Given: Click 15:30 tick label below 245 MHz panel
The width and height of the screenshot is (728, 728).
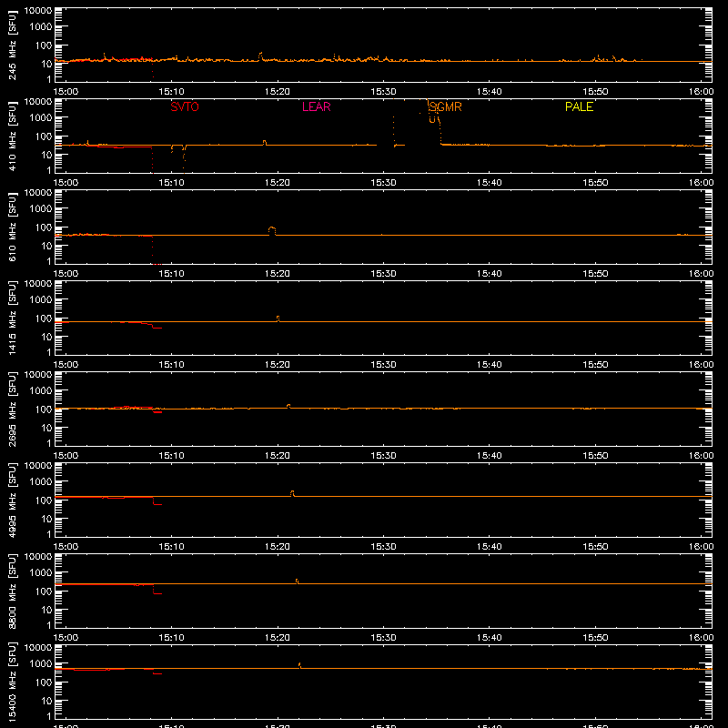Looking at the screenshot, I should point(383,92).
